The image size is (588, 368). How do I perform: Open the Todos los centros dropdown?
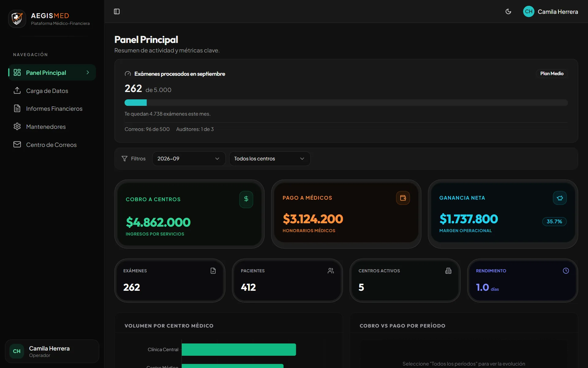coord(269,159)
